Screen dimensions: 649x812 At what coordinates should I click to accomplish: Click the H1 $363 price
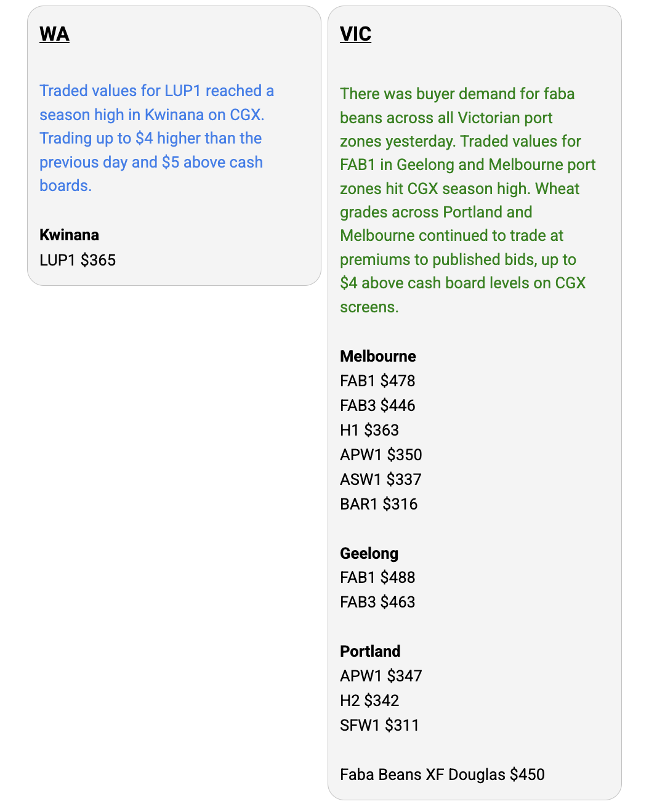pos(369,430)
